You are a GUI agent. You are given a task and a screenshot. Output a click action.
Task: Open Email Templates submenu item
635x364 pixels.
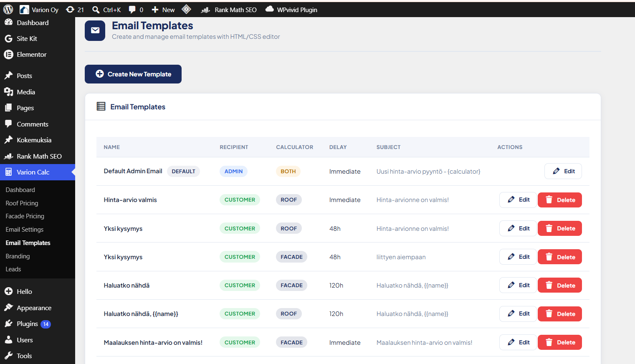[28, 243]
